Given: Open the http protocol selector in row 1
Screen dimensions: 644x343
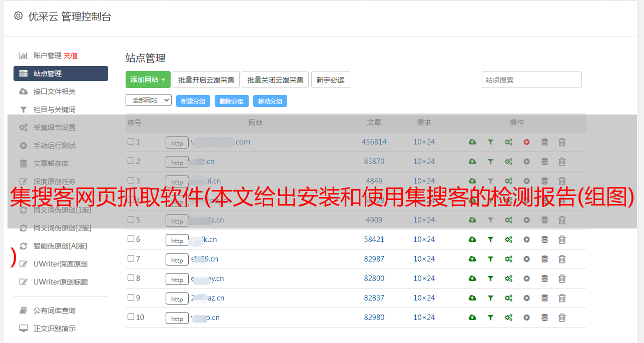Looking at the screenshot, I should (177, 142).
